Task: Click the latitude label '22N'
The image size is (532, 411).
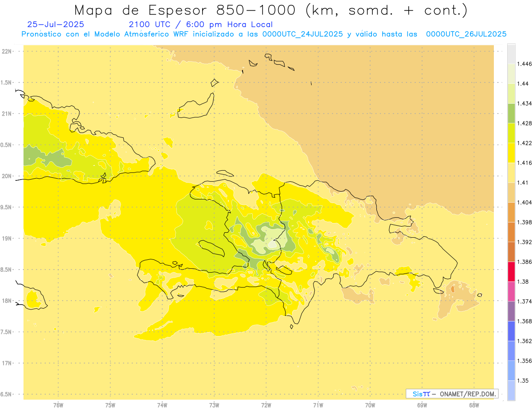Action: tap(7, 51)
